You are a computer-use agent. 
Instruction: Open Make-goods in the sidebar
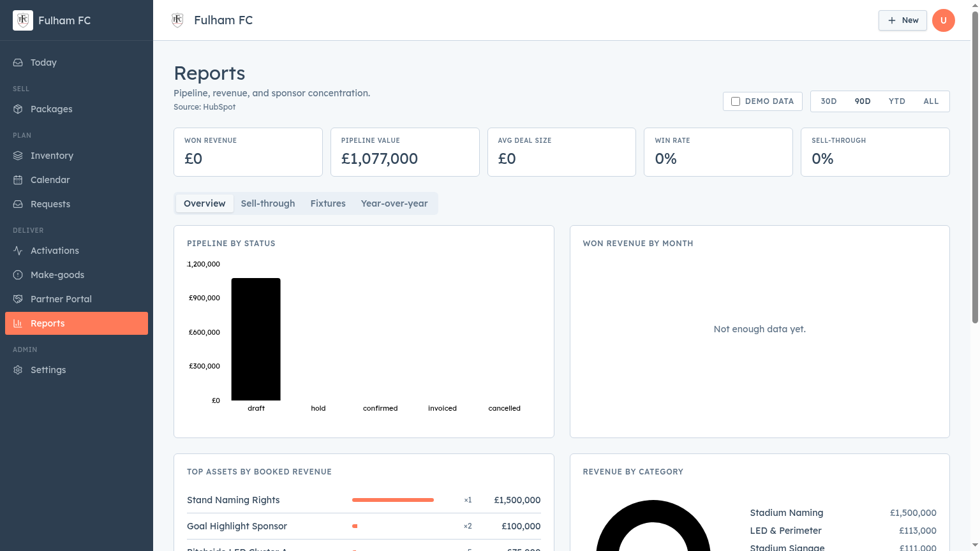point(77,275)
